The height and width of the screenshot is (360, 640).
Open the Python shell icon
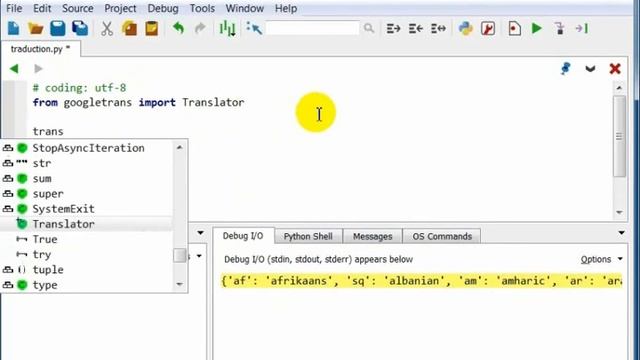click(x=465, y=29)
